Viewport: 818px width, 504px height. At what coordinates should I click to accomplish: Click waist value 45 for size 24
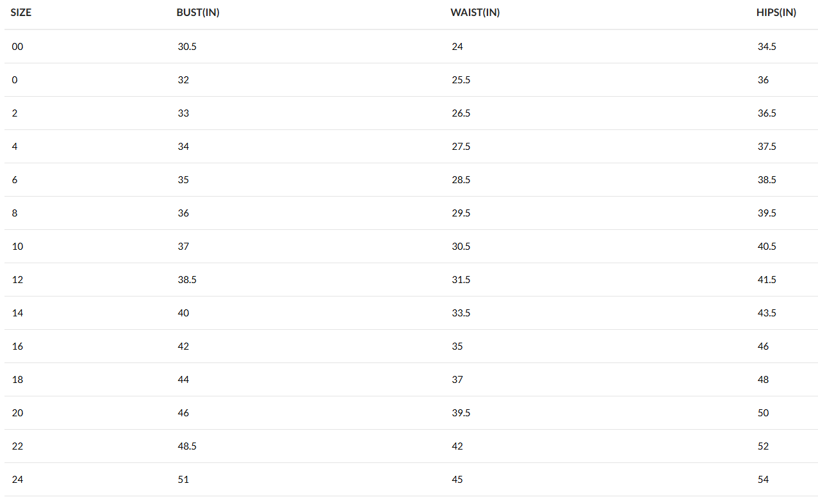(x=457, y=480)
